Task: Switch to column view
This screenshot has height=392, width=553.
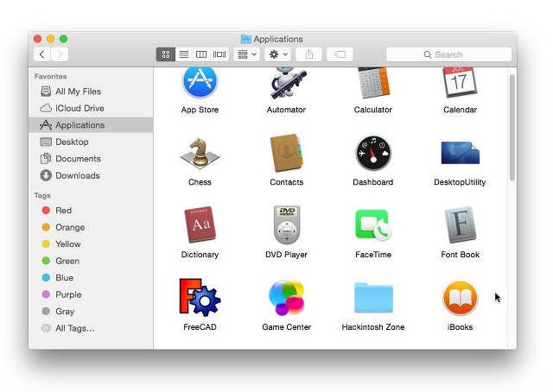Action: click(201, 54)
